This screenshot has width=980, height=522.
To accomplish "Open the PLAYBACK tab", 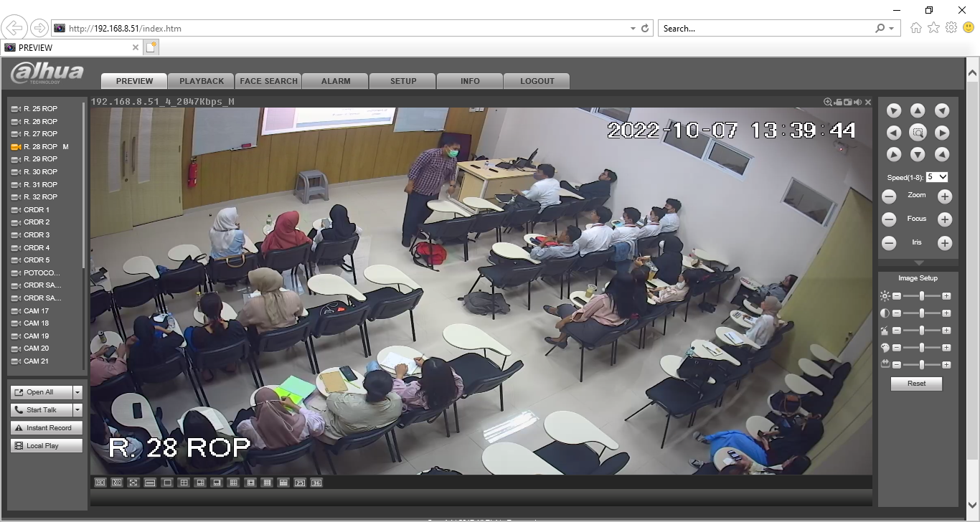I will (202, 81).
